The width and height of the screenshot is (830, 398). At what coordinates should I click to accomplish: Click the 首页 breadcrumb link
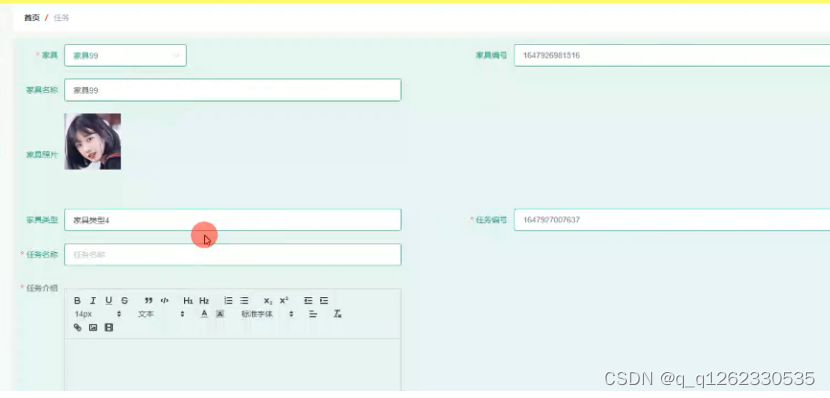pyautogui.click(x=32, y=18)
